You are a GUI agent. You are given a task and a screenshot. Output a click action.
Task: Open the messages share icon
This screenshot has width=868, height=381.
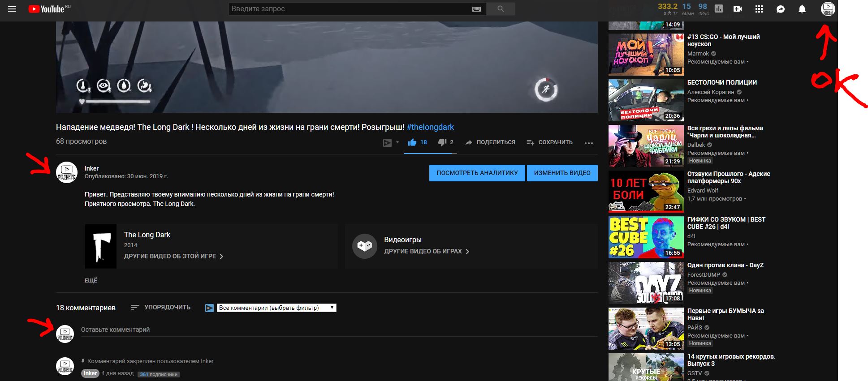coord(781,9)
